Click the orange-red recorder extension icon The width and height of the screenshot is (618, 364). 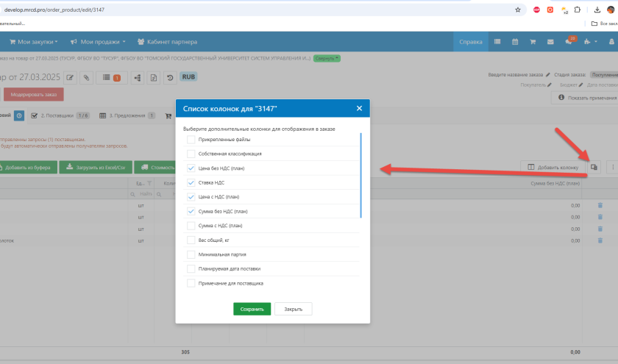pos(550,10)
